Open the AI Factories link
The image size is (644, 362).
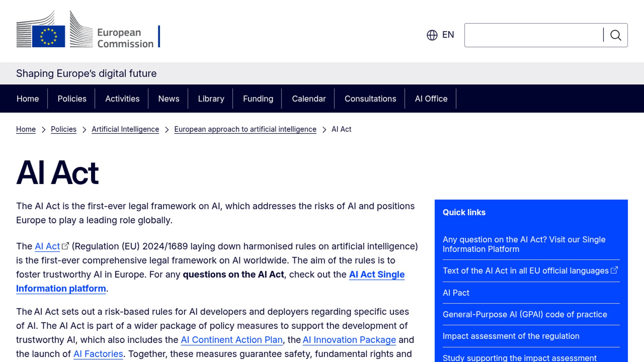coord(98,354)
